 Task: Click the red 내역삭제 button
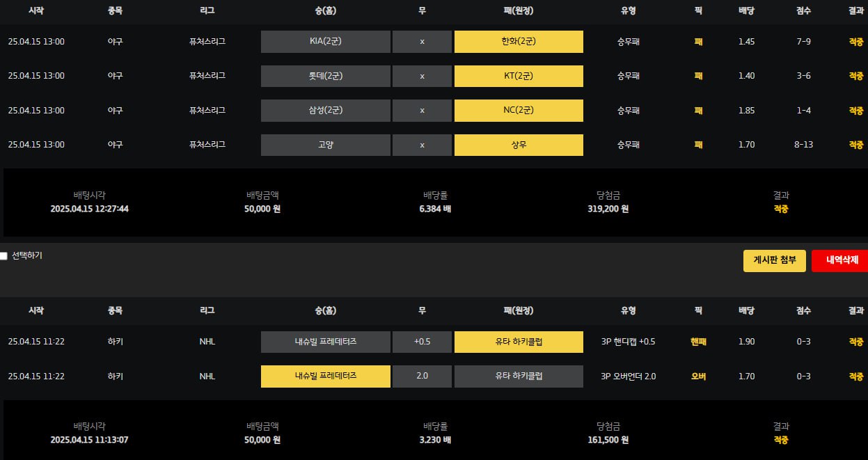pos(839,260)
